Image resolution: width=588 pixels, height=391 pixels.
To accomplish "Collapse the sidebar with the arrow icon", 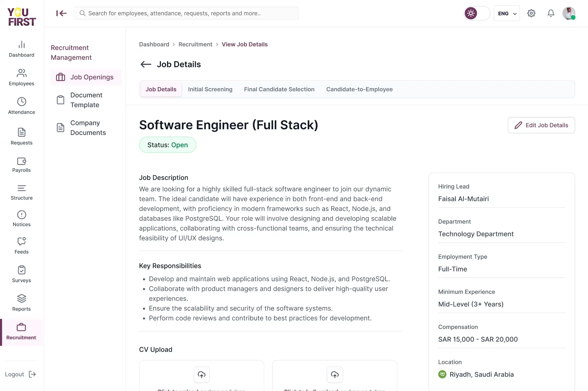I will [61, 13].
